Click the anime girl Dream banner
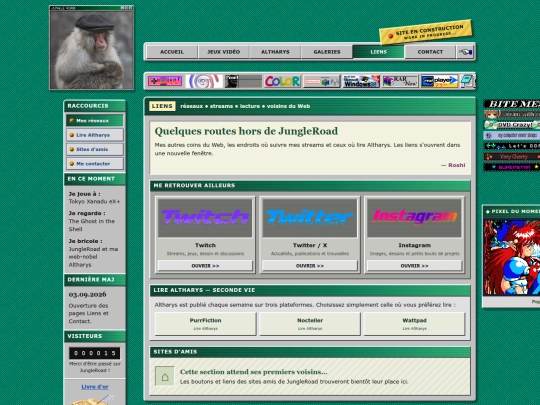Image resolution: width=540 pixels, height=405 pixels. [512, 114]
